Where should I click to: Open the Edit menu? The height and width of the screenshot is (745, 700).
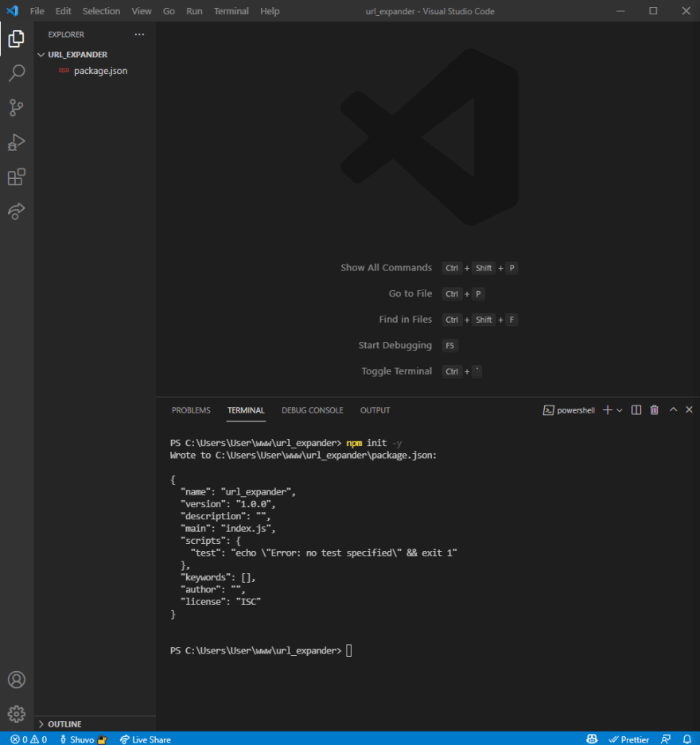pos(63,11)
